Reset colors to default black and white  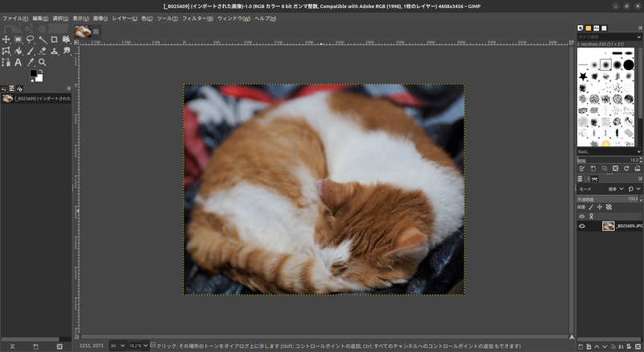[x=31, y=80]
